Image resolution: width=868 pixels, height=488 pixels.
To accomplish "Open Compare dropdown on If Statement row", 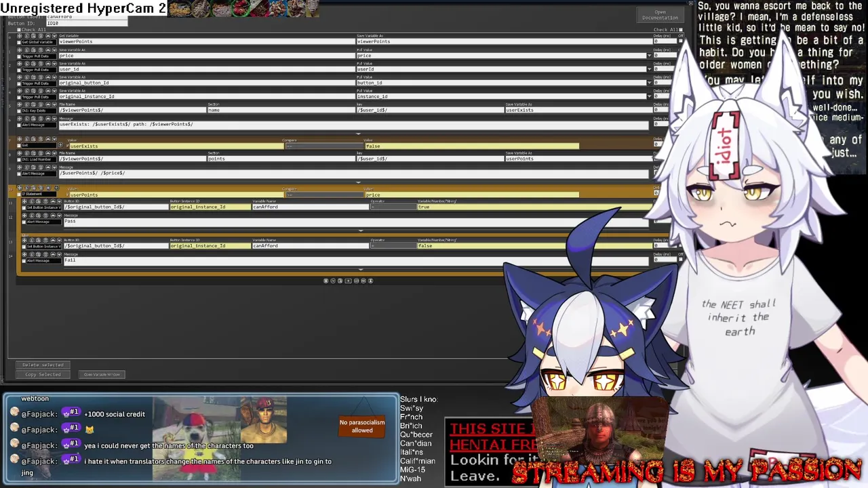I will 324,195.
